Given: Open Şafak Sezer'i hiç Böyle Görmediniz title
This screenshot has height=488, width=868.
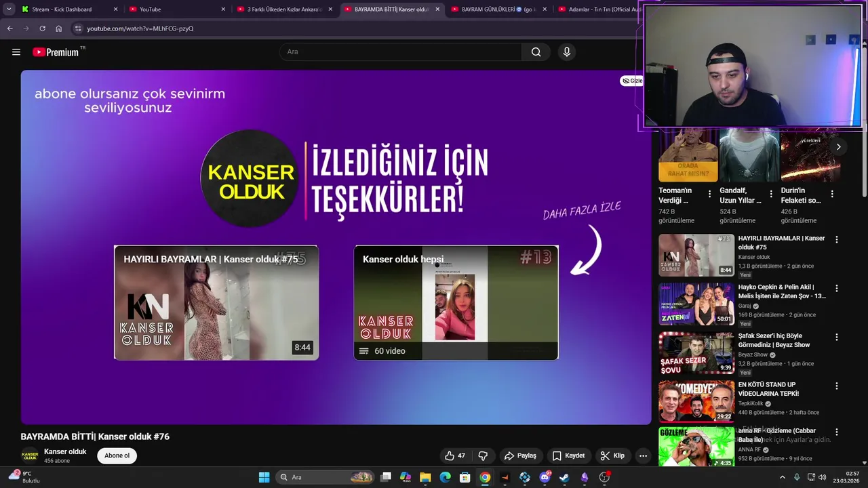Looking at the screenshot, I should pyautogui.click(x=774, y=340).
